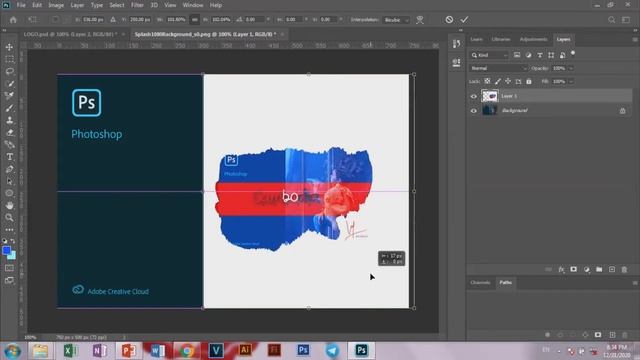This screenshot has height=360, width=640.
Task: Open Chrome from the Windows taskbar
Action: (187, 350)
